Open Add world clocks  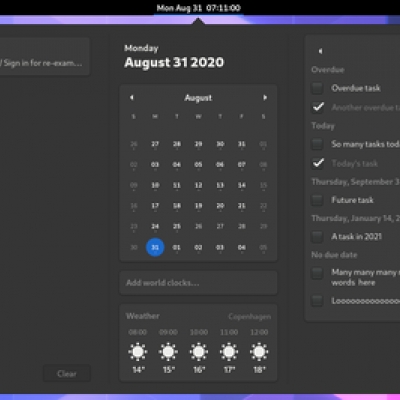click(x=198, y=283)
